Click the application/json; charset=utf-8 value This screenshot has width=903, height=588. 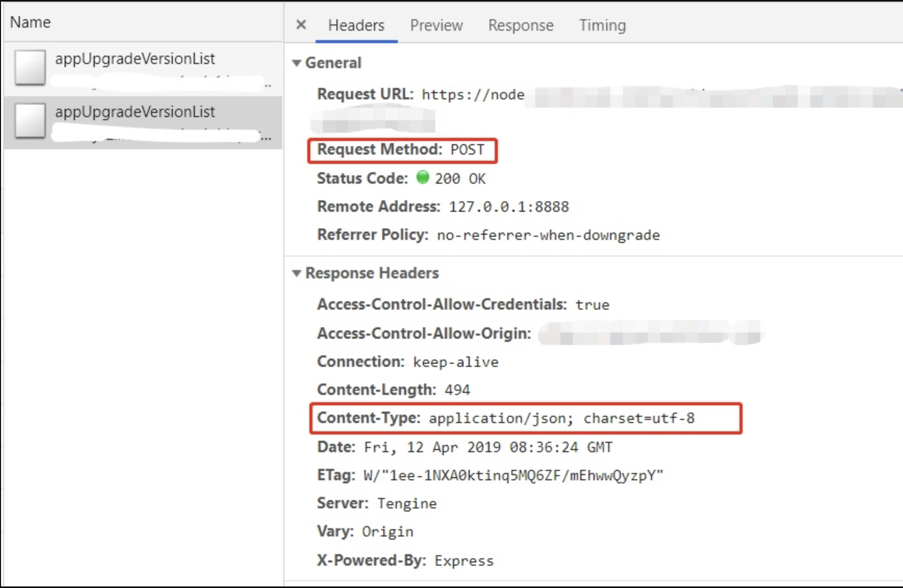click(562, 418)
